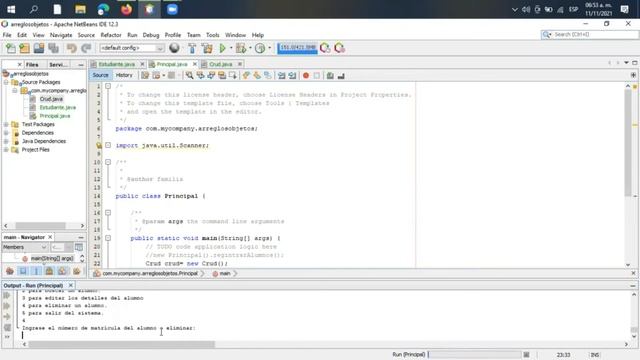Toggle Show Inherited Members filter in Navigator
This screenshot has height=360, width=640.
10,271
